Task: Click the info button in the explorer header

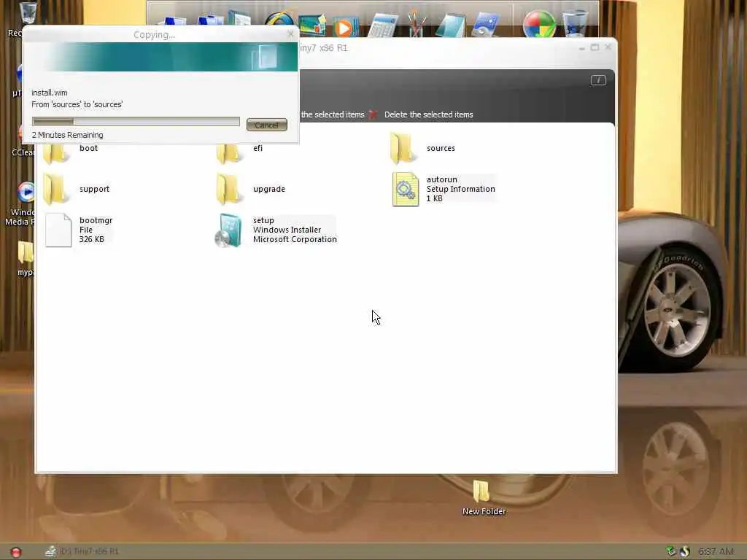Action: 598,80
